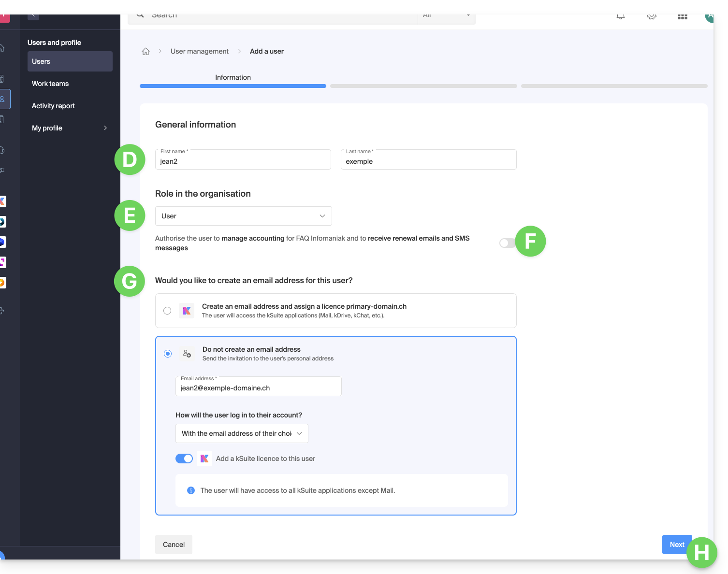Enable accounting management authorisation toggle
This screenshot has height=574, width=728.
507,243
